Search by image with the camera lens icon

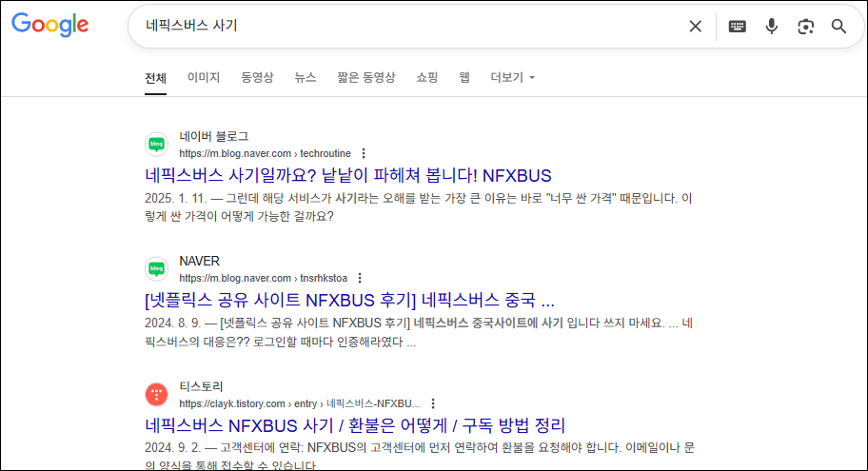point(805,26)
